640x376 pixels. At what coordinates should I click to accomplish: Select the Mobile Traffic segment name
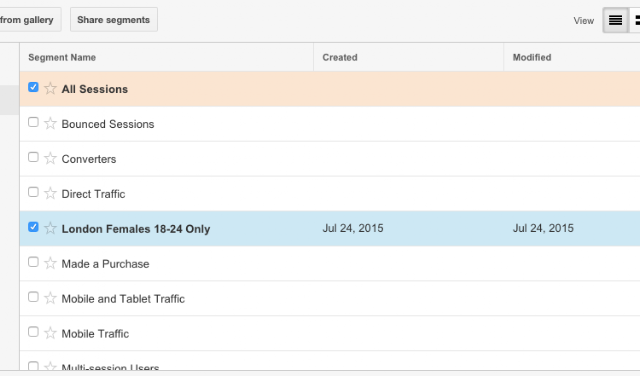[x=95, y=334]
